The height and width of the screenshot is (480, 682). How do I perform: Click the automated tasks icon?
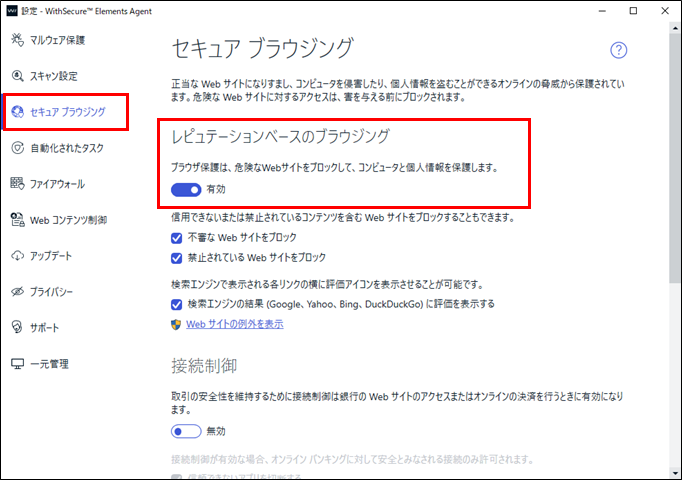17,148
